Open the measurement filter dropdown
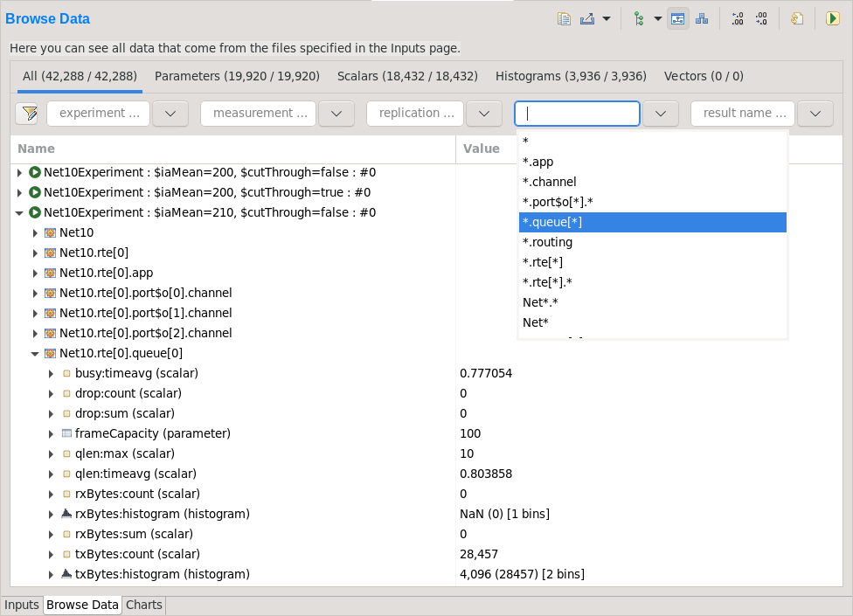853x616 pixels. (336, 114)
